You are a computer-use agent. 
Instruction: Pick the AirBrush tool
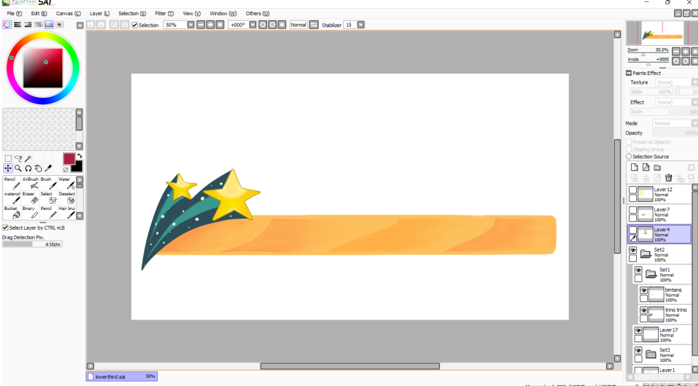pos(30,183)
